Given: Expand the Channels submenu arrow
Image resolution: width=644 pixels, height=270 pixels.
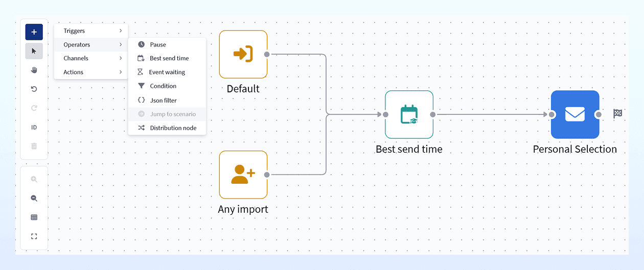Looking at the screenshot, I should click(x=121, y=58).
